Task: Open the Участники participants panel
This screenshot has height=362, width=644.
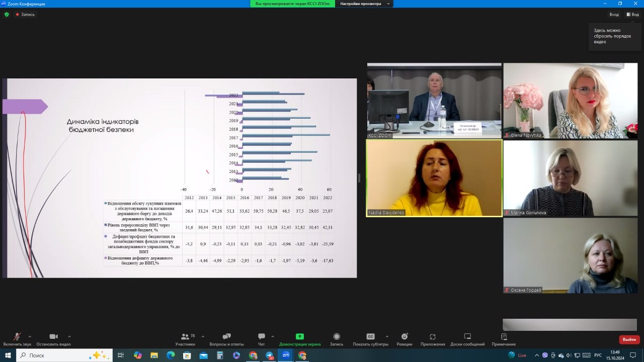Action: click(185, 340)
